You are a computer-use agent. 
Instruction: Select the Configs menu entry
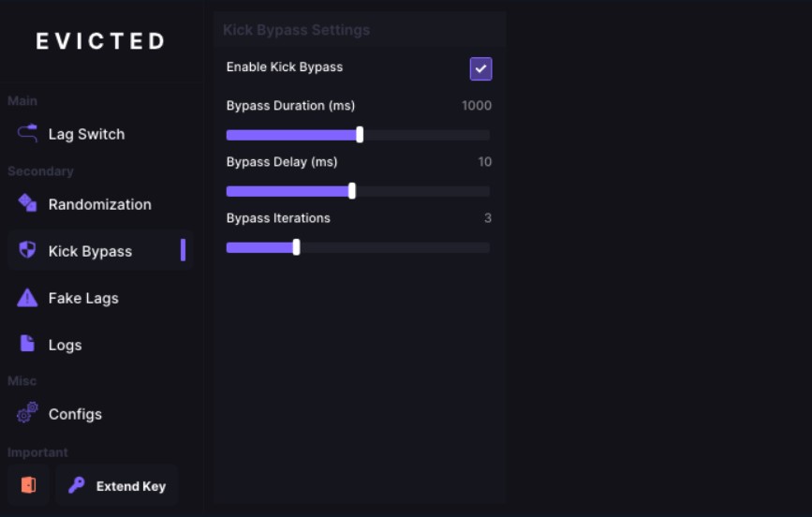click(75, 414)
